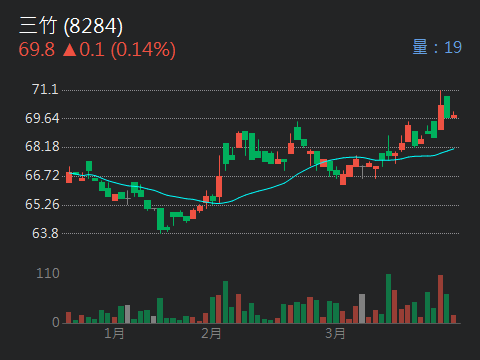
Task: Click the 3月 date axis label
Action: [x=335, y=333]
